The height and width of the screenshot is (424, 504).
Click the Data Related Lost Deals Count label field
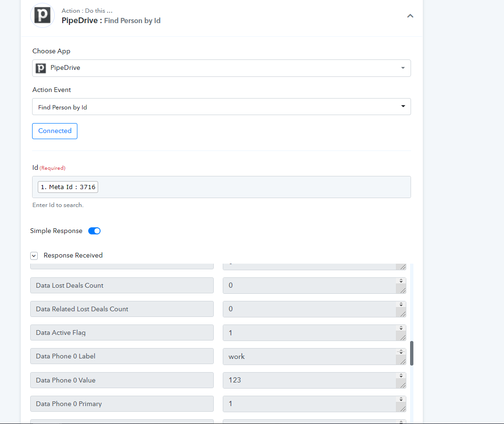point(122,309)
